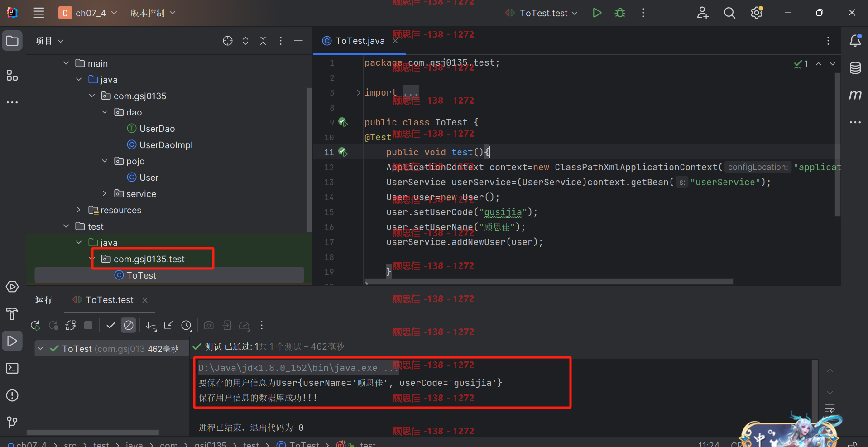Open project panel options menu
This screenshot has width=868, height=447.
coord(281,41)
